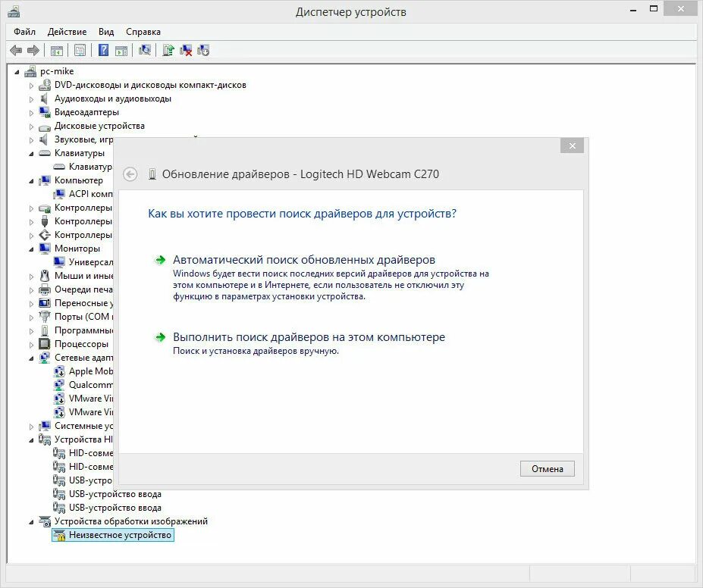Click the Процессоры chip icon
Image resolution: width=703 pixels, height=588 pixels.
coord(45,344)
